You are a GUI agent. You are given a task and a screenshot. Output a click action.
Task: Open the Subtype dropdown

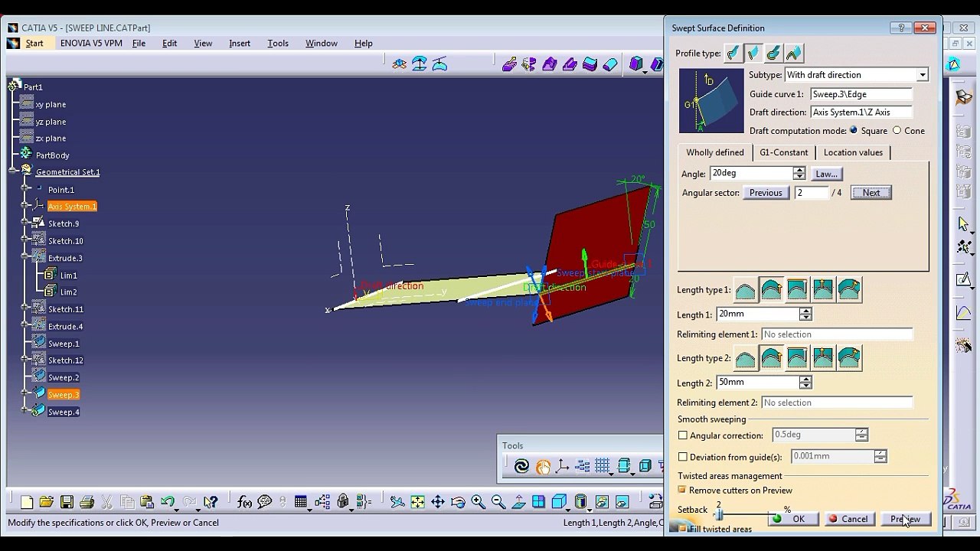923,75
